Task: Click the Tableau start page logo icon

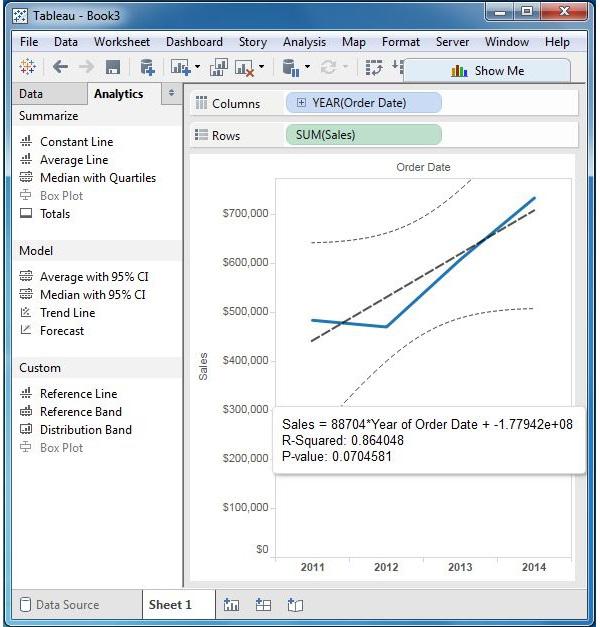Action: pyautogui.click(x=28, y=67)
